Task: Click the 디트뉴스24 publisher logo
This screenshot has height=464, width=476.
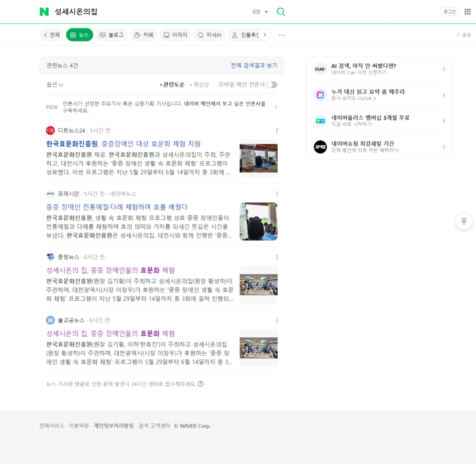Action: [x=50, y=130]
